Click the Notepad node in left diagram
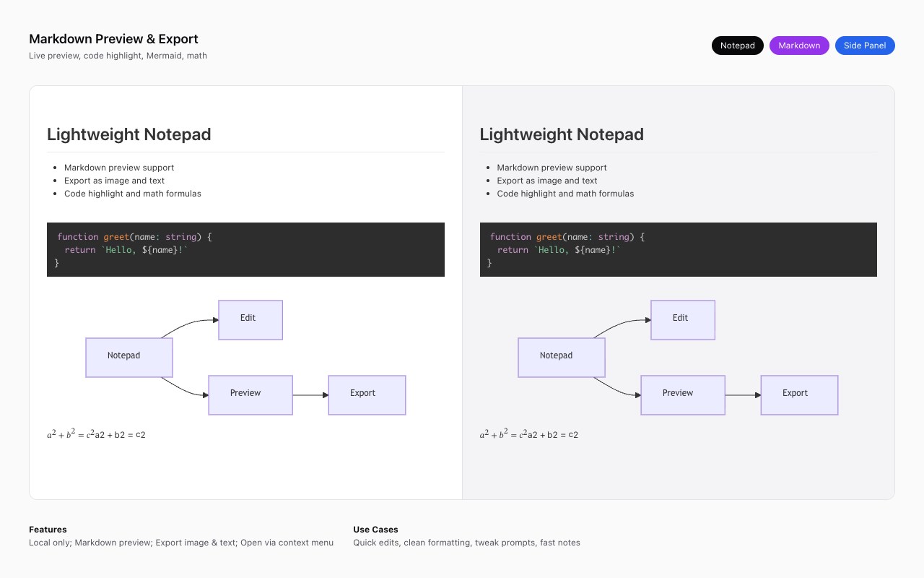Image resolution: width=924 pixels, height=578 pixels. (128, 357)
